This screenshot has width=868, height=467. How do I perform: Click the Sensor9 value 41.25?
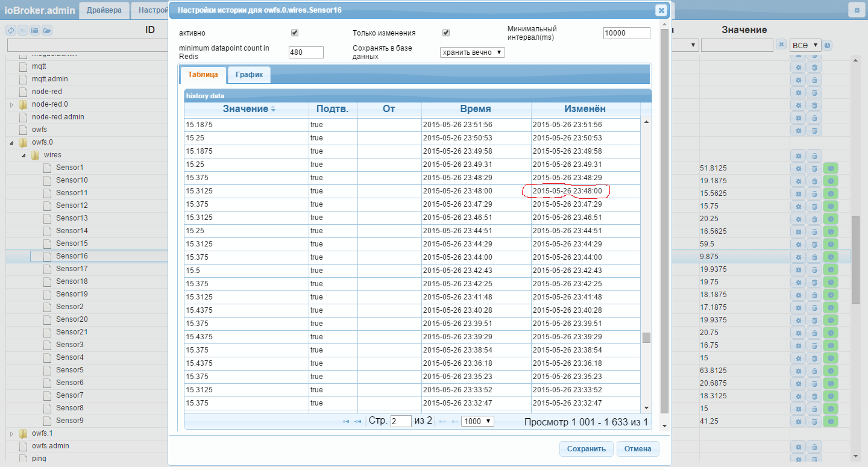(x=708, y=421)
